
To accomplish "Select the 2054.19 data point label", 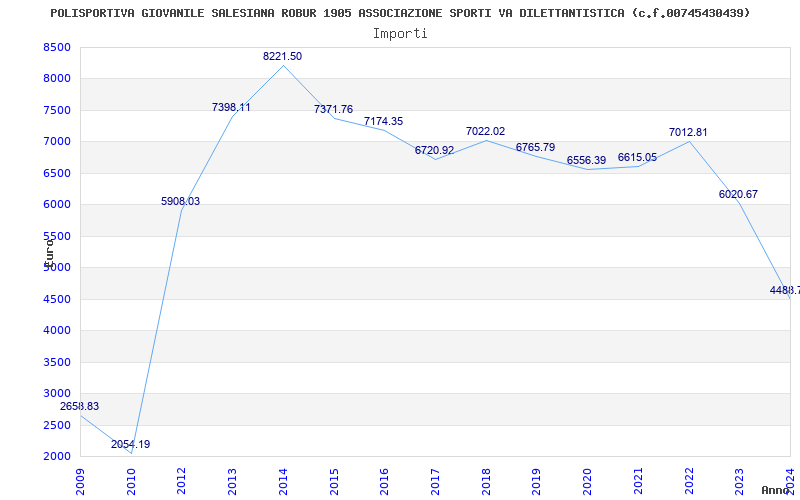I will (131, 444).
